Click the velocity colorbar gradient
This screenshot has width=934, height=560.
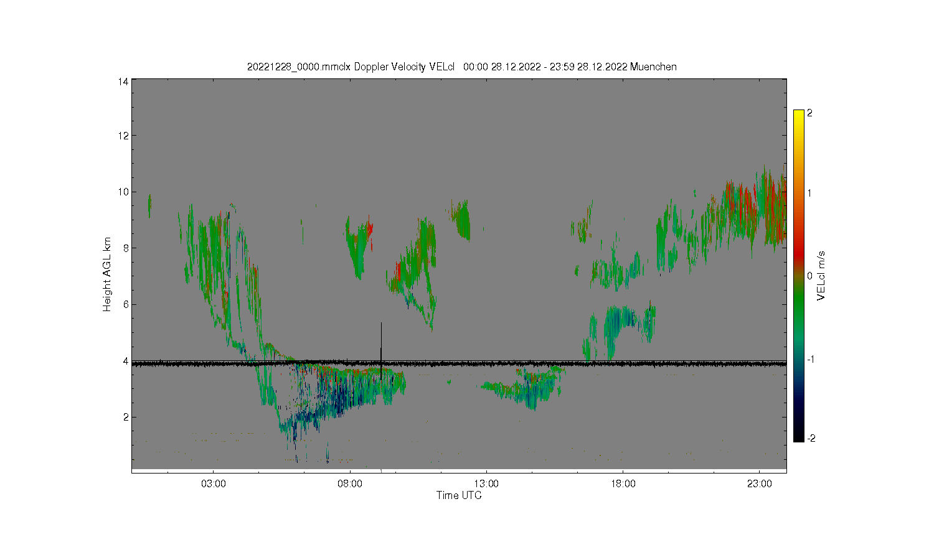pyautogui.click(x=799, y=276)
